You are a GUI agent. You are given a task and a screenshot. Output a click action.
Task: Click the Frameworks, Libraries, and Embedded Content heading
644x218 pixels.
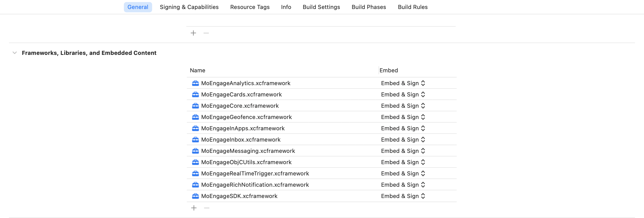point(89,53)
